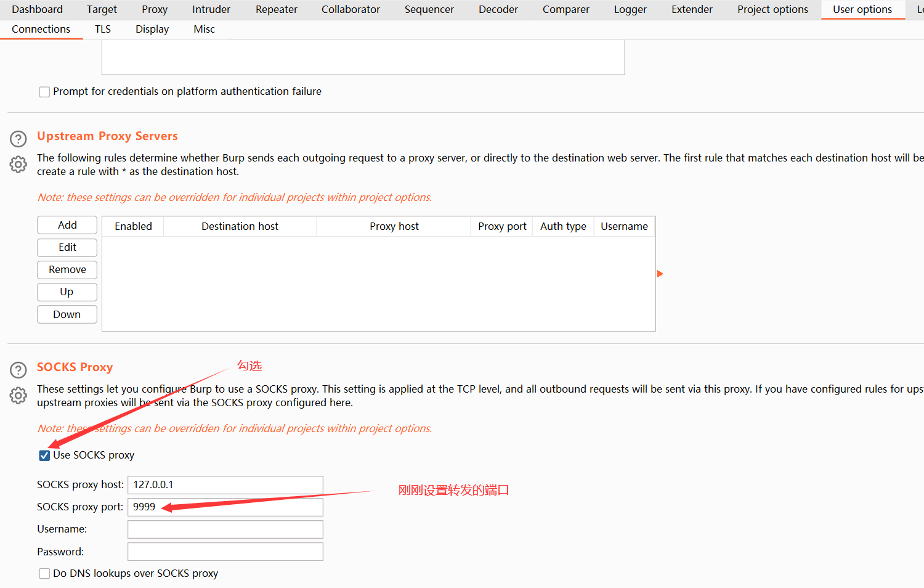Click SOCKS proxy host field
Screen dimensions: 924x588
coord(225,485)
